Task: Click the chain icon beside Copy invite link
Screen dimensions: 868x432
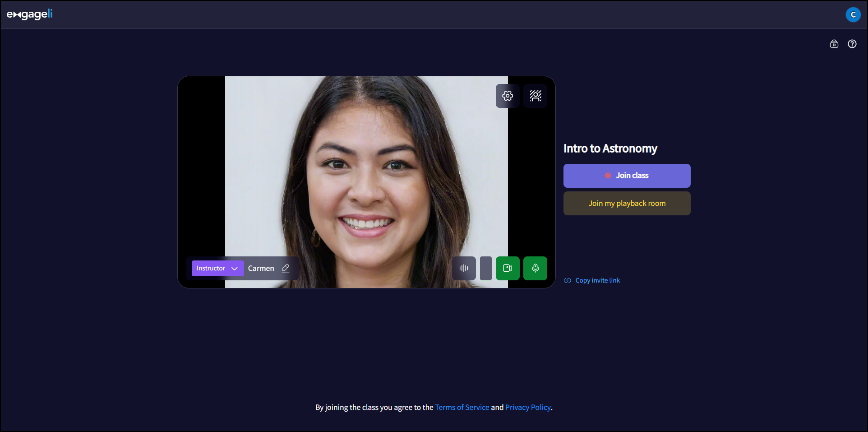Action: pos(567,280)
